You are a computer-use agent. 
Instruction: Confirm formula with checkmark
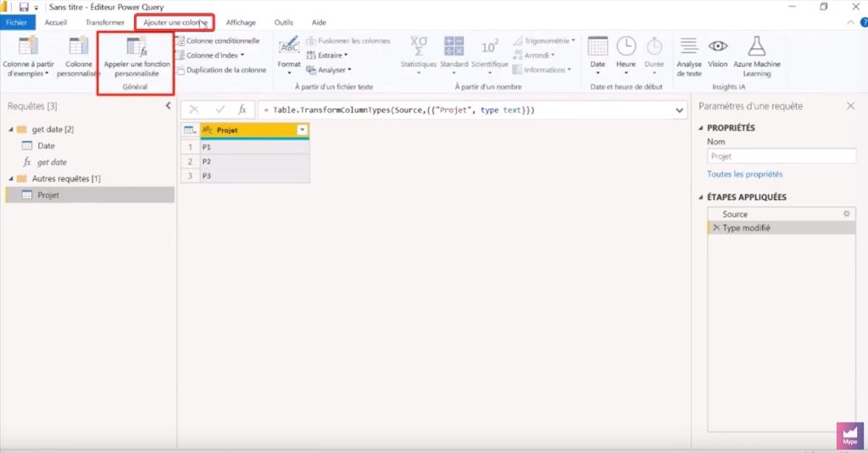pos(220,109)
